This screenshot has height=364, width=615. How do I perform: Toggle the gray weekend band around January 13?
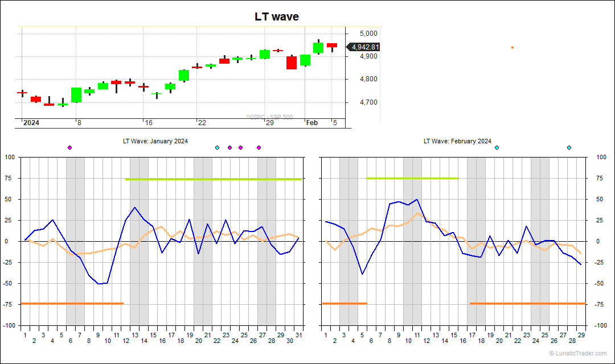point(138,239)
